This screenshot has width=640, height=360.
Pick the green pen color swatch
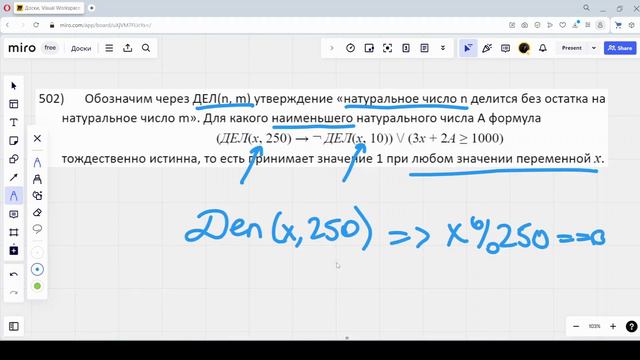coord(37,286)
